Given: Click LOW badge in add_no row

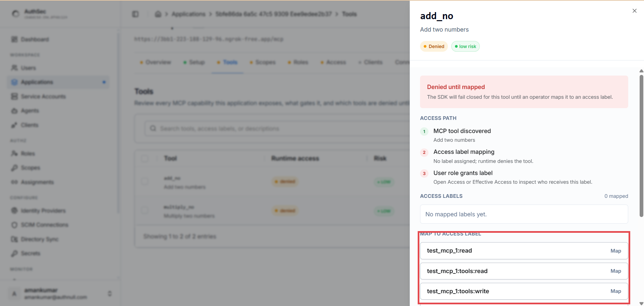Looking at the screenshot, I should 384,182.
